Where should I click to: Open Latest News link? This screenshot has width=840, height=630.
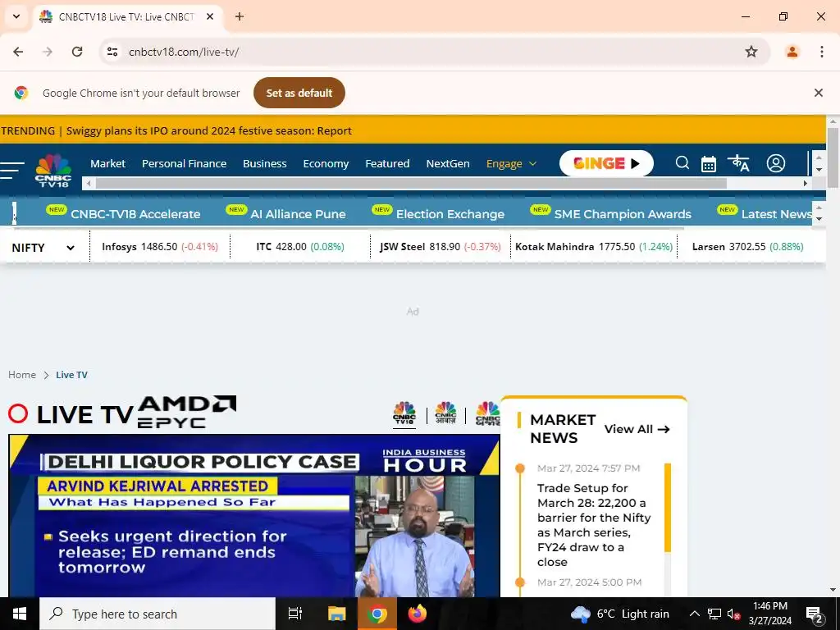777,214
